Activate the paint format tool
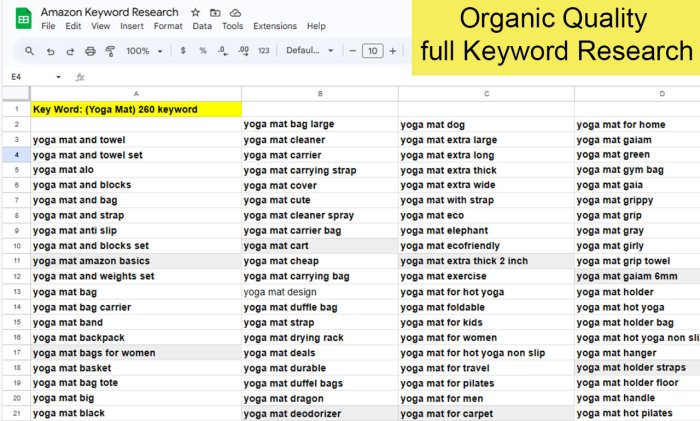This screenshot has height=421, width=700. pyautogui.click(x=110, y=51)
